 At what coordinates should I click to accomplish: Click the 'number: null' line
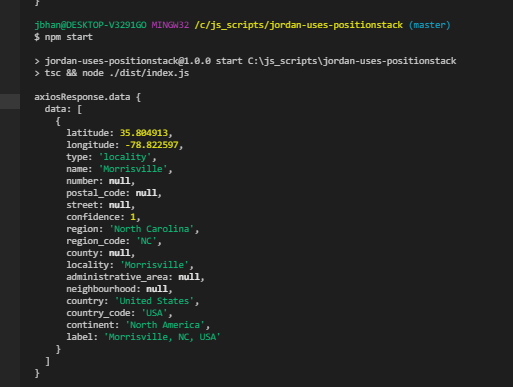pyautogui.click(x=100, y=181)
